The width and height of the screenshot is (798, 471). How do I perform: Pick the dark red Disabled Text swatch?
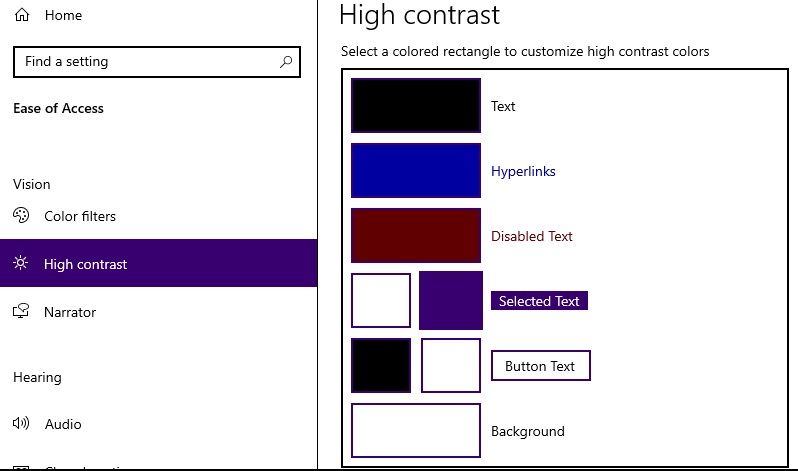pyautogui.click(x=415, y=235)
